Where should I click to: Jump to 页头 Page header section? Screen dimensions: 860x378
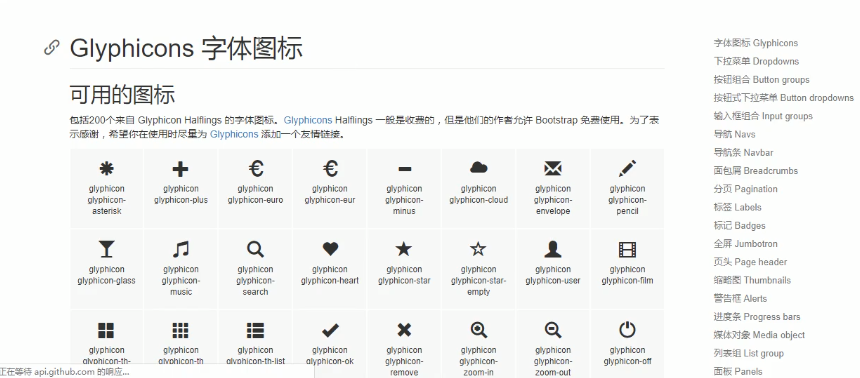(x=750, y=262)
